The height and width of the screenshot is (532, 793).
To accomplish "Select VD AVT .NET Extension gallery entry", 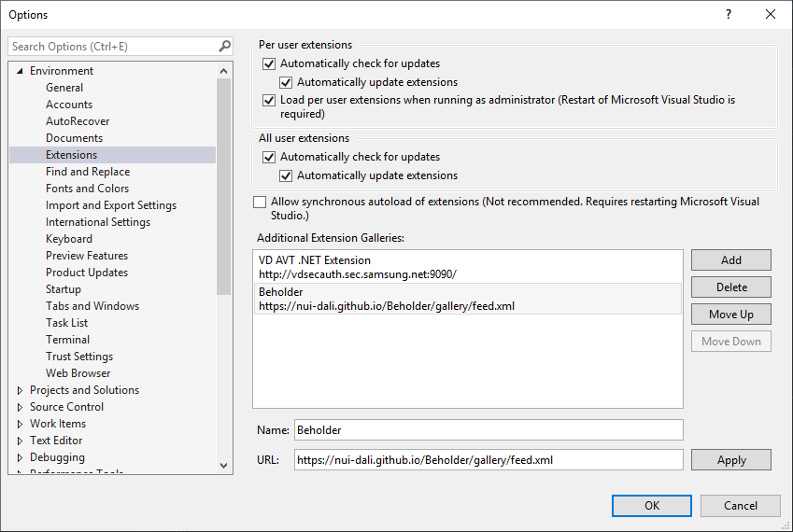I will [x=467, y=267].
